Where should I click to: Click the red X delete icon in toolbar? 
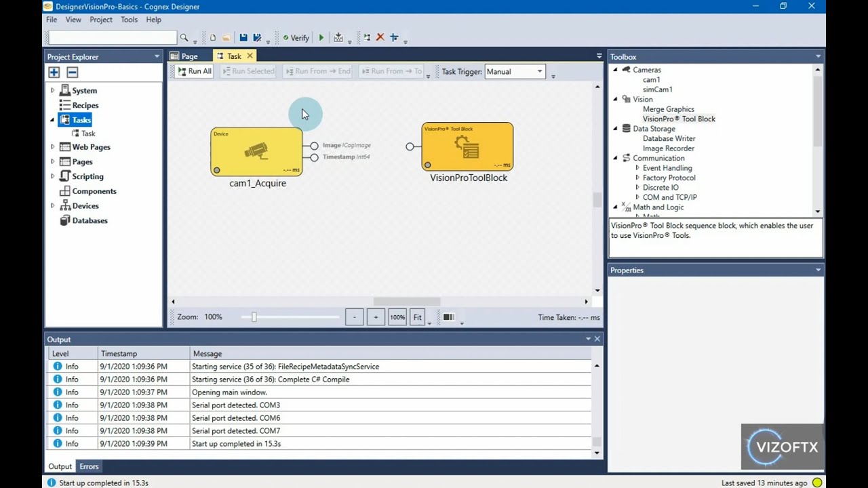pyautogui.click(x=380, y=38)
